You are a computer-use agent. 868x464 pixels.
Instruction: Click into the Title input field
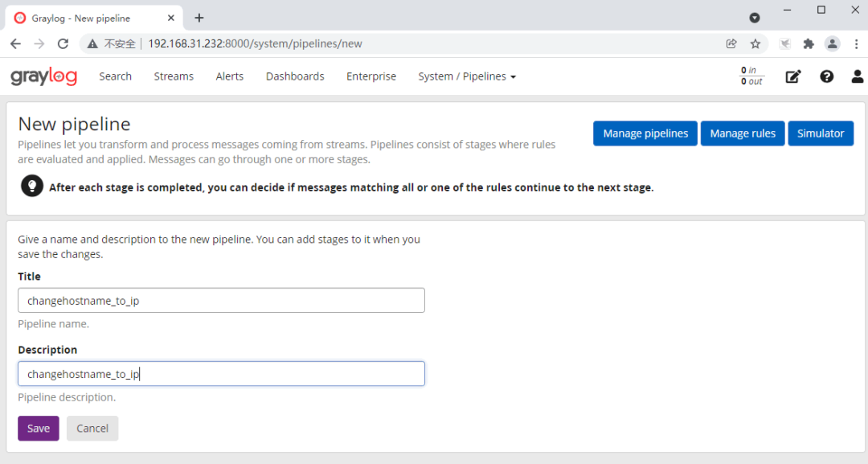(x=221, y=301)
